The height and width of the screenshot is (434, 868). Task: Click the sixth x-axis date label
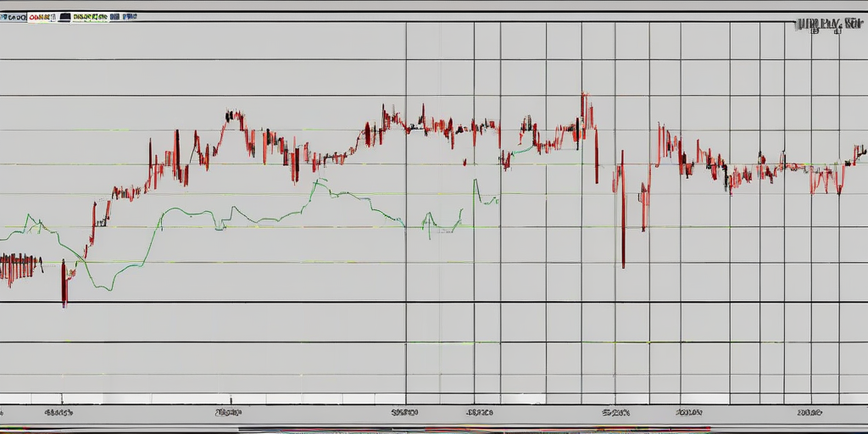coord(689,413)
